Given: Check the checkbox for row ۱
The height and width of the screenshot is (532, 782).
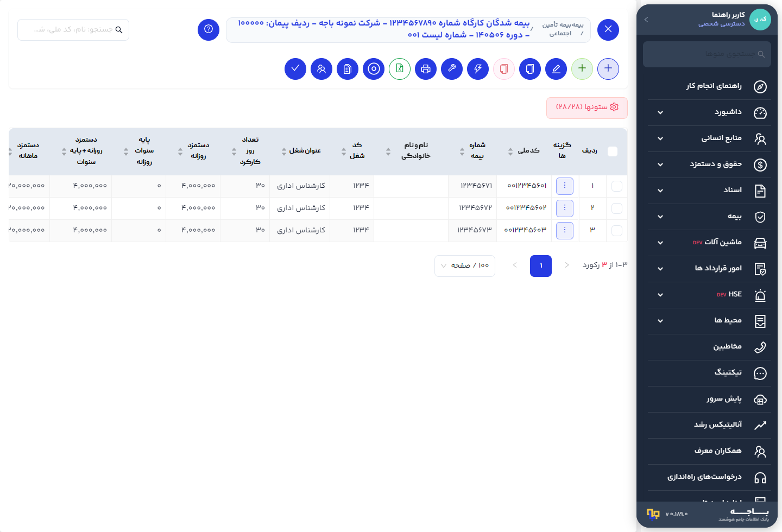Looking at the screenshot, I should click(617, 186).
